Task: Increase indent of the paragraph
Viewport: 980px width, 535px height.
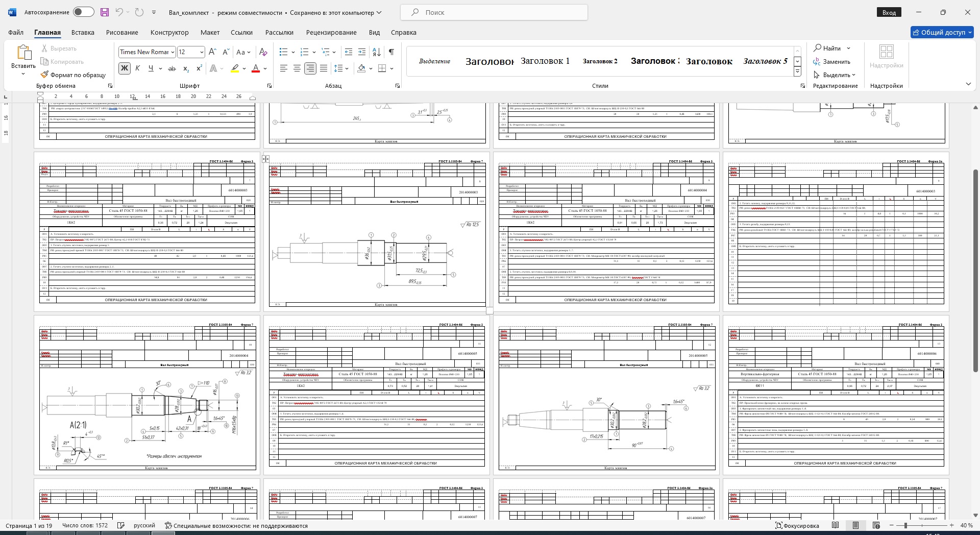Action: (x=362, y=52)
